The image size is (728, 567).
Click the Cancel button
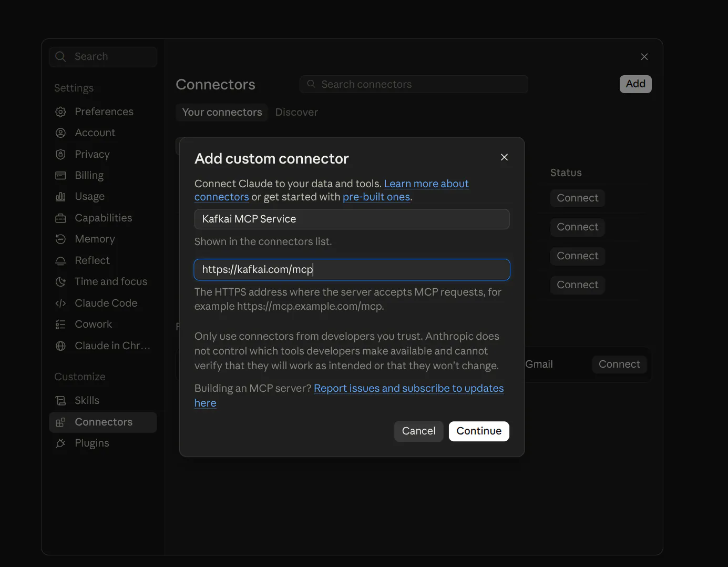coord(418,431)
